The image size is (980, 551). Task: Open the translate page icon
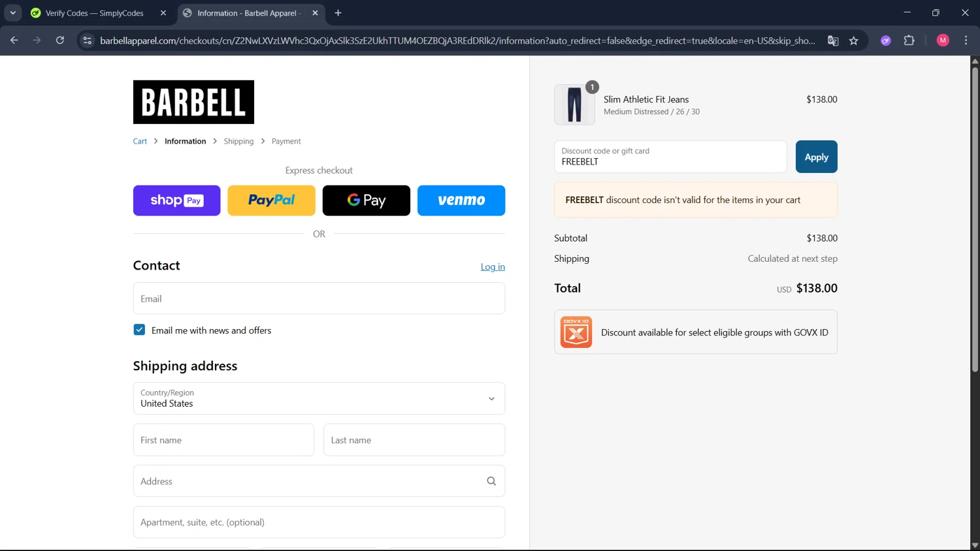click(x=833, y=40)
